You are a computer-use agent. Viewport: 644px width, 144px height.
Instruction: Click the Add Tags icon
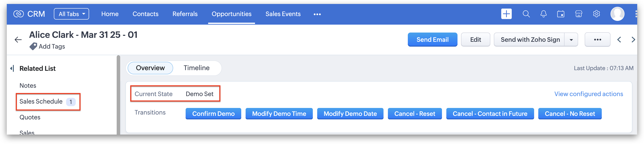(33, 46)
